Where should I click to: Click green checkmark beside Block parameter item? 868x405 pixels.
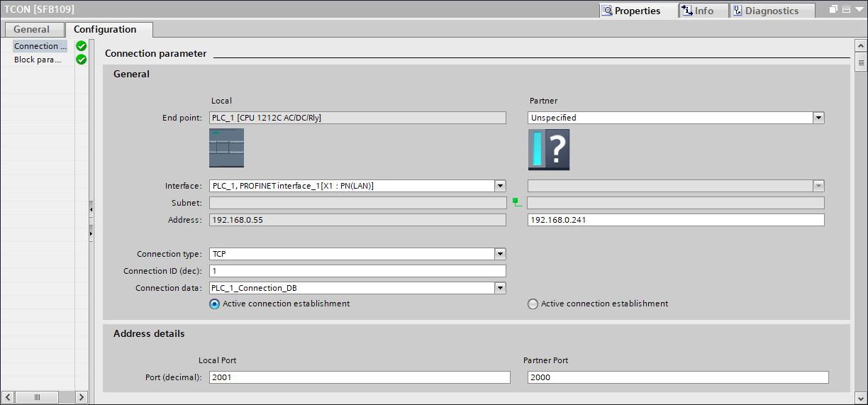[82, 60]
